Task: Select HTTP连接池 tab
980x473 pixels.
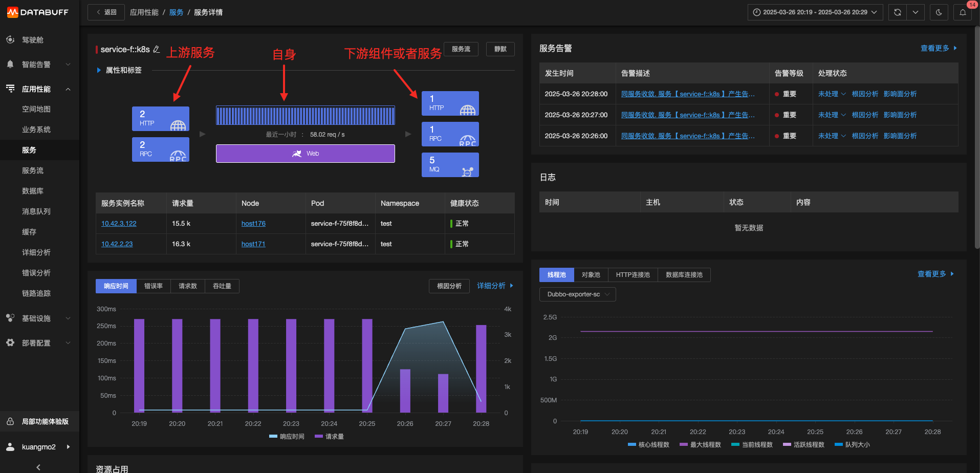Action: (x=633, y=275)
